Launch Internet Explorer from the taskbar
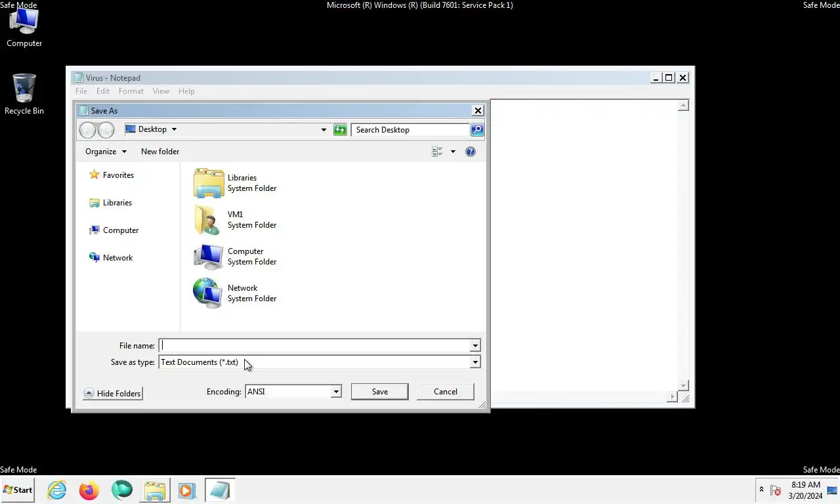 coord(57,490)
